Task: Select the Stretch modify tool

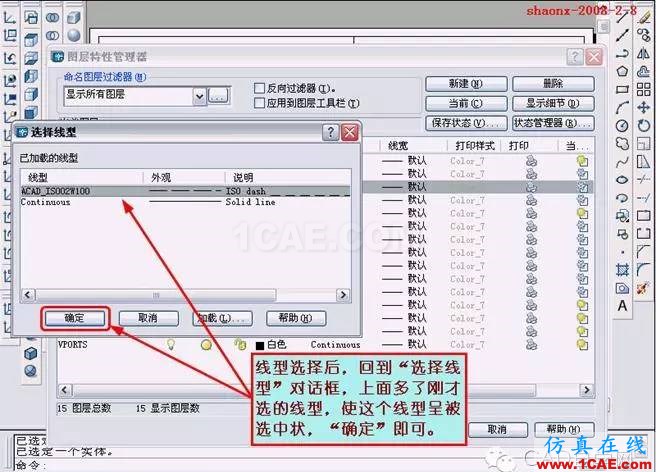Action: coord(644,162)
